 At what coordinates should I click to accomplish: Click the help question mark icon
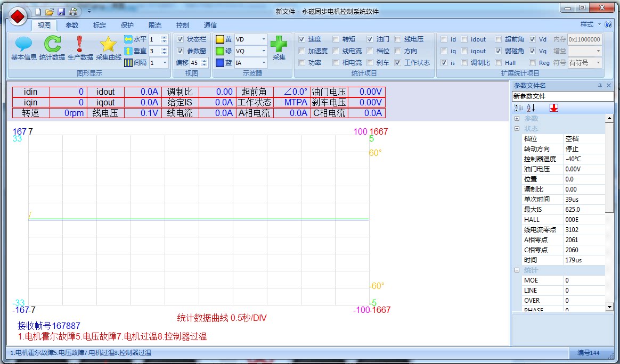[608, 24]
